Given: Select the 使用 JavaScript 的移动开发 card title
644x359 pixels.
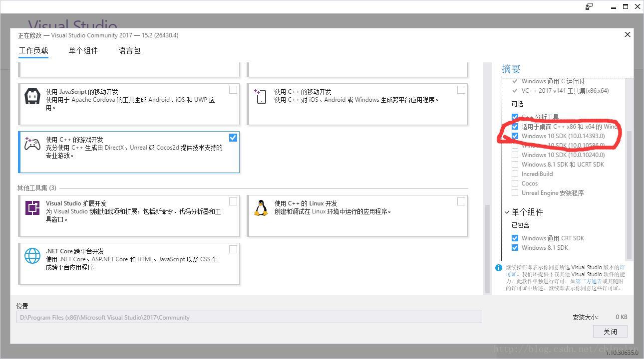Looking at the screenshot, I should [x=82, y=92].
